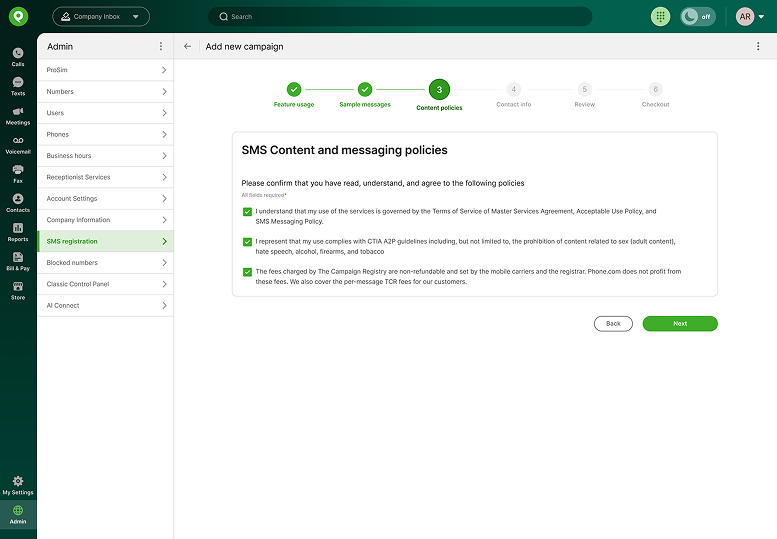The image size is (777, 539).
Task: Click in the Search field
Action: click(x=400, y=16)
